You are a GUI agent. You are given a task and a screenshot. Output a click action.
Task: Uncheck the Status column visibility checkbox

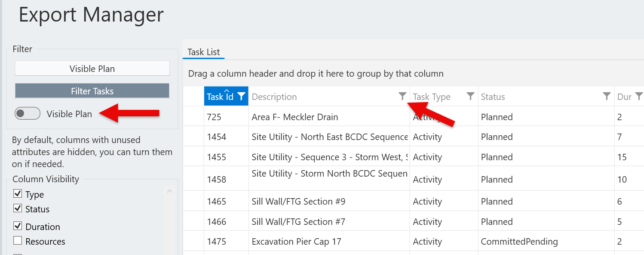tap(18, 208)
